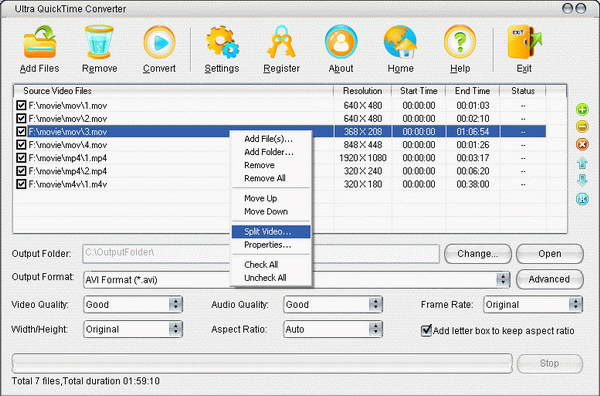Click the Remove trash bin icon
This screenshot has width=600, height=396.
click(x=99, y=42)
